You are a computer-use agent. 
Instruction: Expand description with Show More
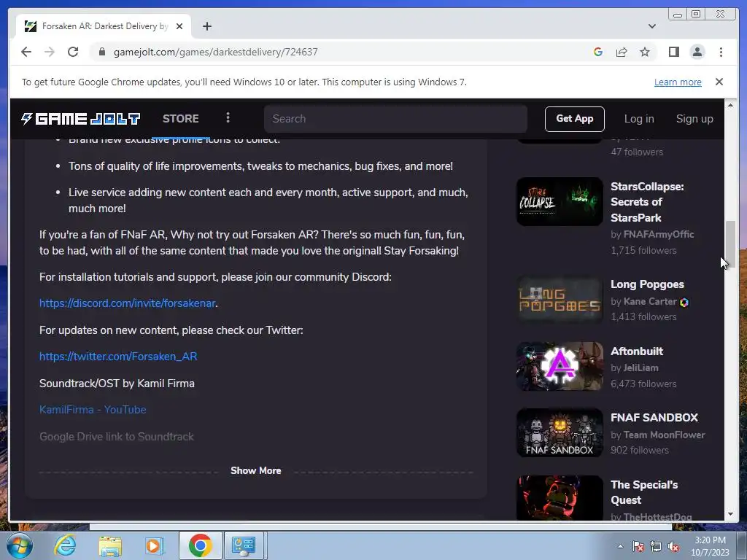(256, 470)
